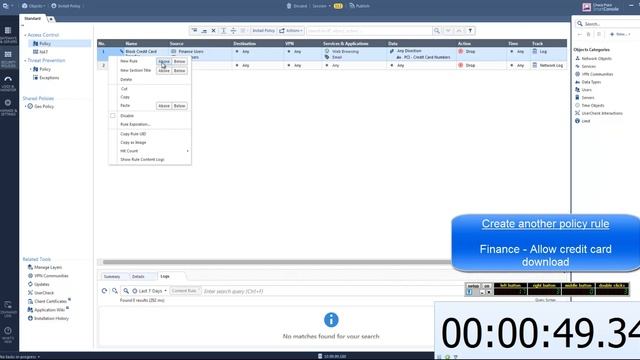Click Below button next to New Rule
Screen dimensions: 640x360
[180, 61]
